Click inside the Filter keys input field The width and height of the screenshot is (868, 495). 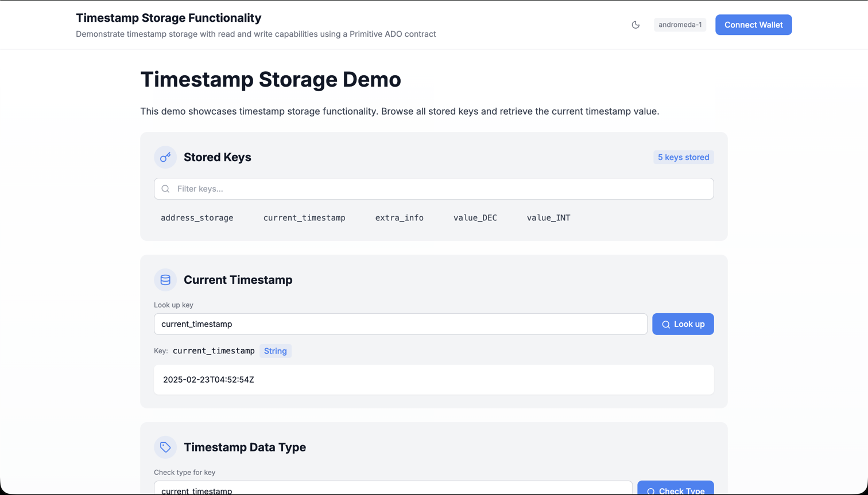402,189
